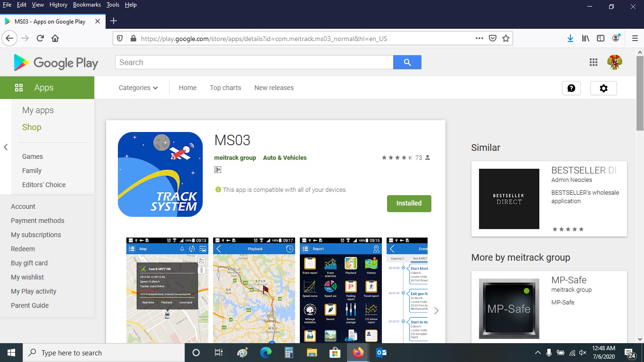Image resolution: width=644 pixels, height=362 pixels.
Task: Open the taskbar Calculator app
Action: [289, 353]
